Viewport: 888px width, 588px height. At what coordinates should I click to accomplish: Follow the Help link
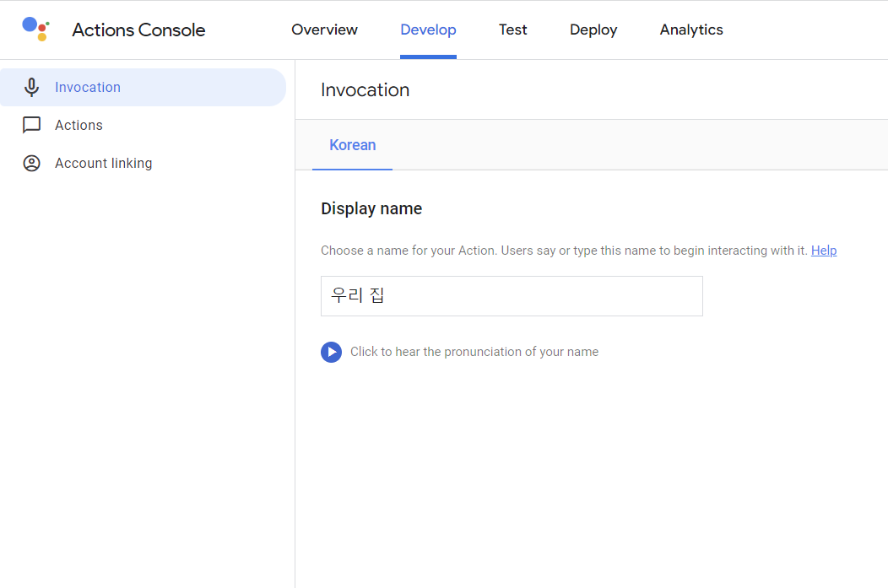(824, 251)
